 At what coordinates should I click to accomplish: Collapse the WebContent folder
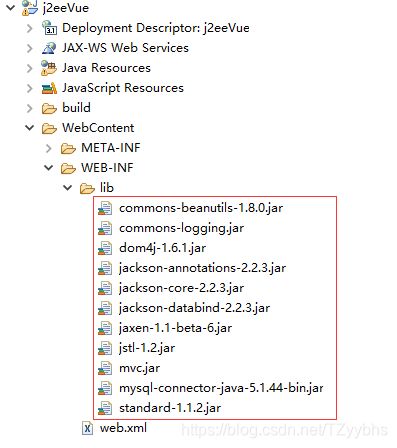point(30,128)
